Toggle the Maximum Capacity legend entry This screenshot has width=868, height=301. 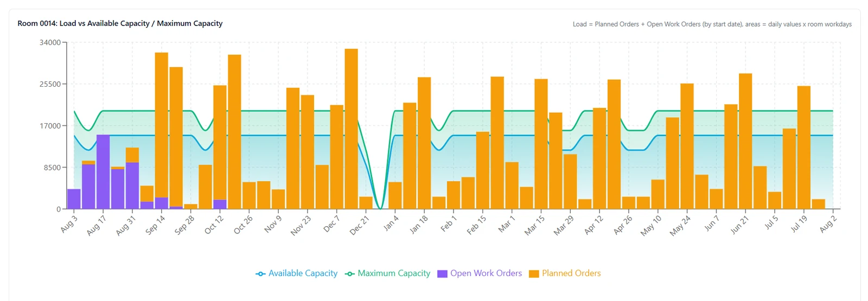pos(388,273)
